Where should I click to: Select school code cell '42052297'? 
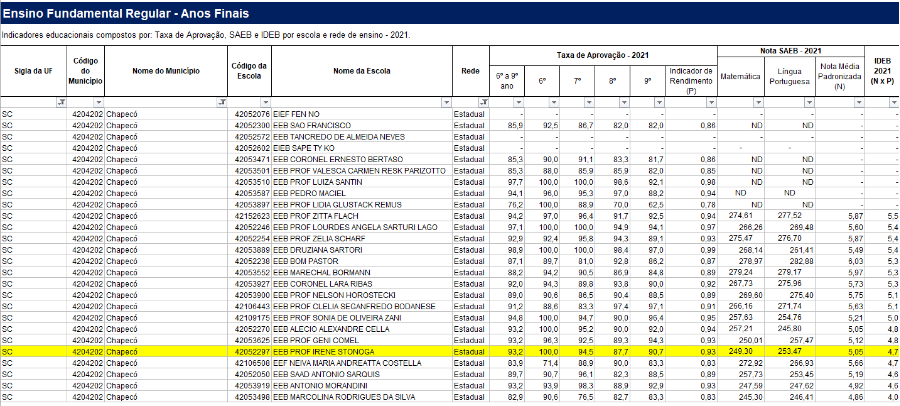coord(250,351)
